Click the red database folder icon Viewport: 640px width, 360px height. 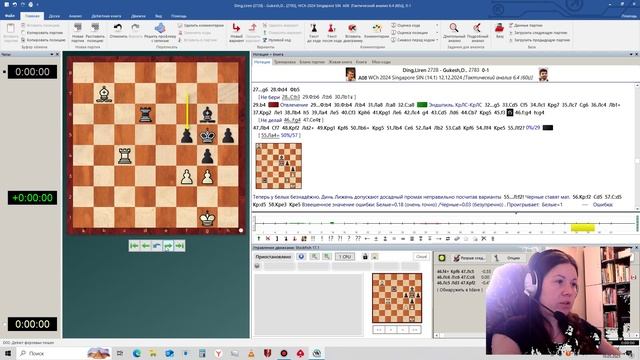click(x=499, y=28)
